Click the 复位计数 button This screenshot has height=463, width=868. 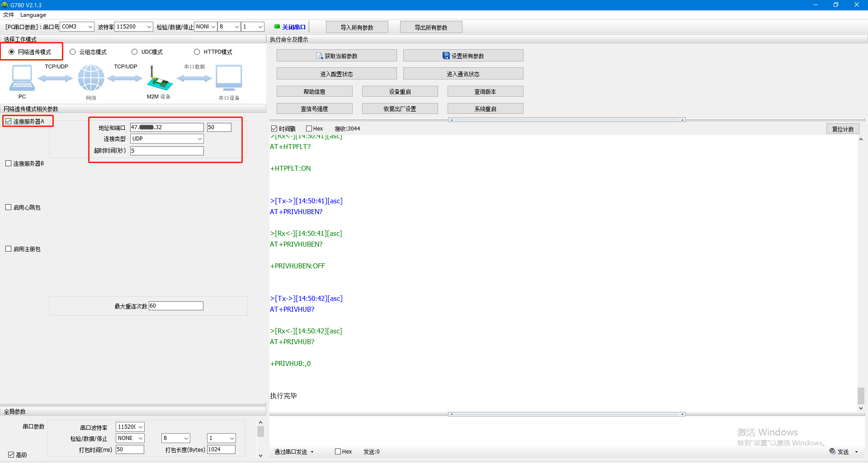pyautogui.click(x=843, y=129)
